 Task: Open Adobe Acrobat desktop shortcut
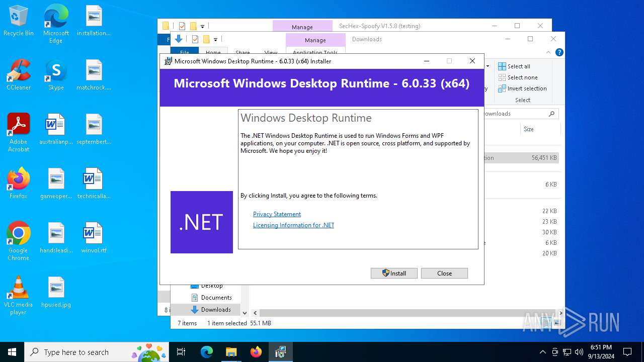coord(19,133)
